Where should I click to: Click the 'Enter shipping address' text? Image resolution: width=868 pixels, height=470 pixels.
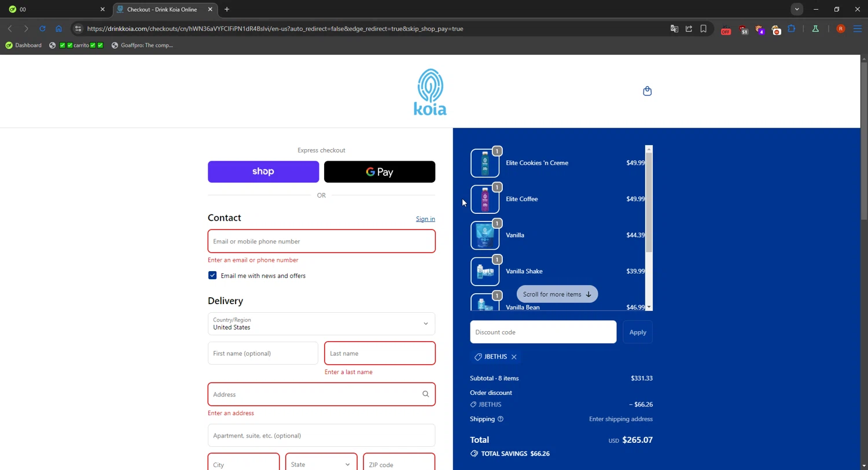(x=621, y=419)
